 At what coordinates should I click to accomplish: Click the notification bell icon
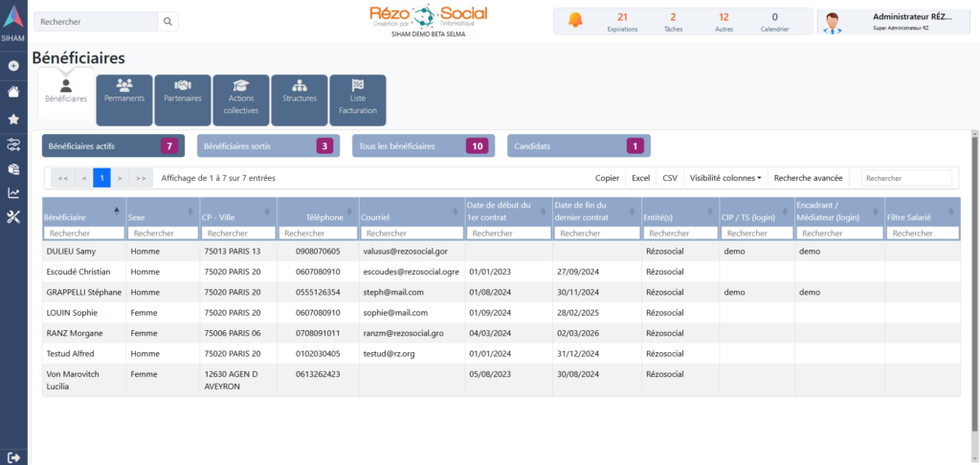(575, 21)
